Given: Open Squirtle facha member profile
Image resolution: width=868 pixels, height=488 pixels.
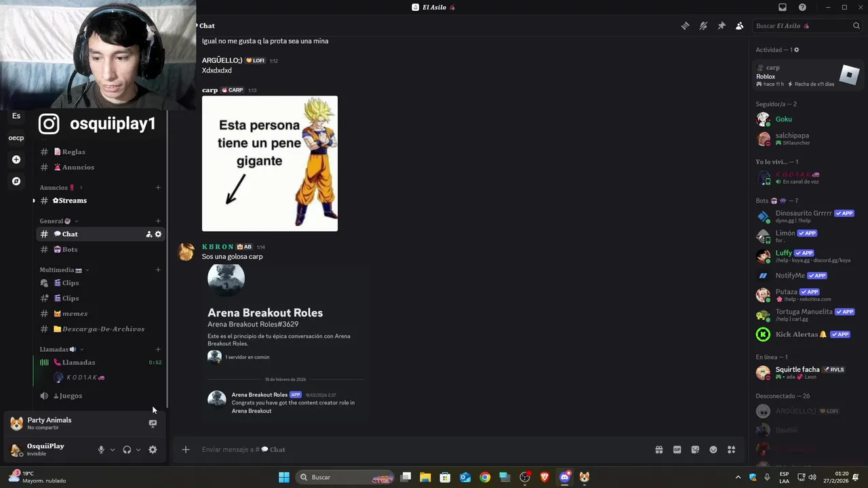Looking at the screenshot, I should click(x=808, y=373).
